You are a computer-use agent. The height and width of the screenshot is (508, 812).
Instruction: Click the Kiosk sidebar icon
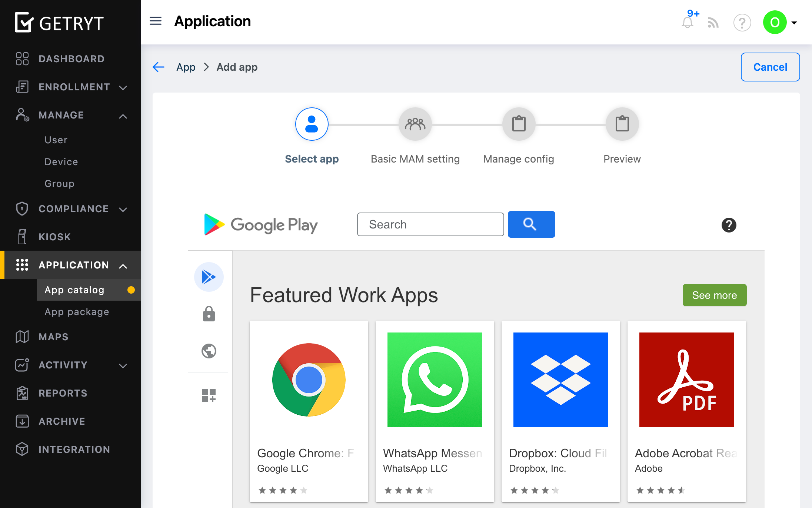coord(22,237)
